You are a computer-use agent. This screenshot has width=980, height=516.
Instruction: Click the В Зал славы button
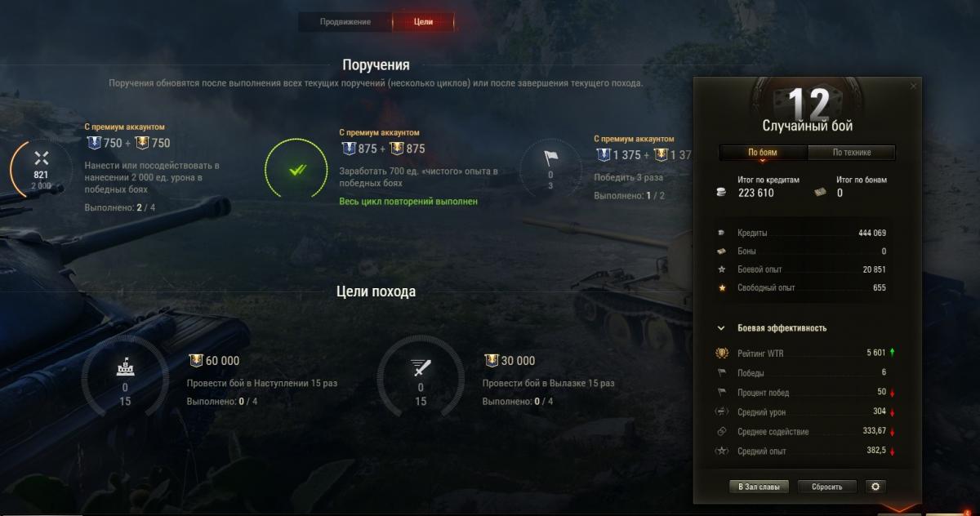(759, 487)
